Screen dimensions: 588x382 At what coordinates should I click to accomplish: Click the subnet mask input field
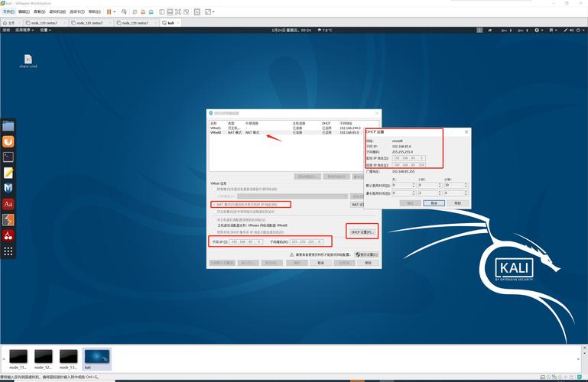[x=307, y=242]
